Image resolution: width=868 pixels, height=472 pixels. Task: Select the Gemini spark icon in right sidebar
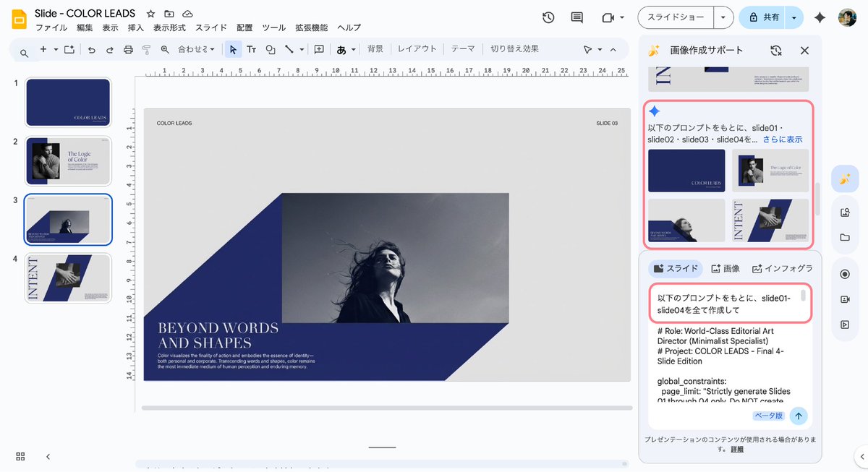[845, 179]
